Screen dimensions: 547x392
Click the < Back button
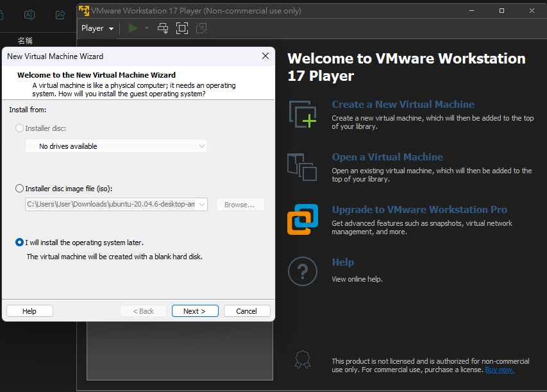[143, 311]
